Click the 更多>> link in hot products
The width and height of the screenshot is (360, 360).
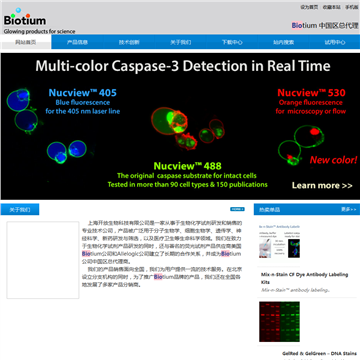click(x=349, y=209)
